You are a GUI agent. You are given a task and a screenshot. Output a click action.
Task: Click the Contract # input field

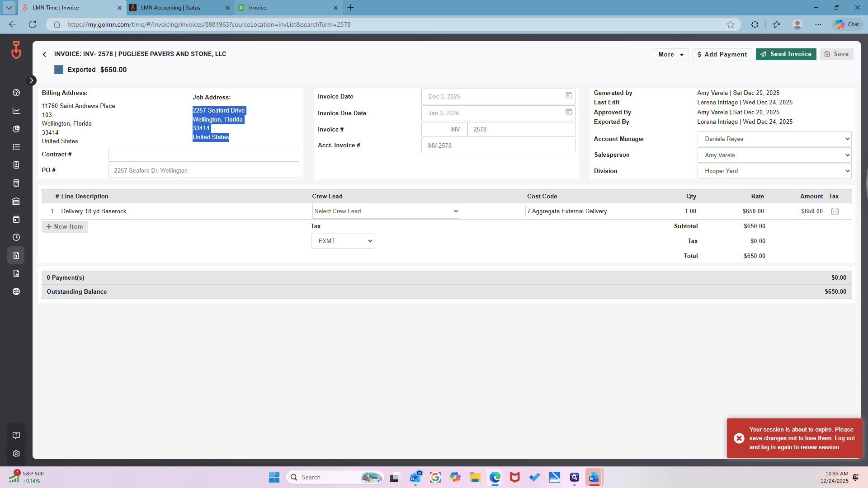click(x=203, y=155)
